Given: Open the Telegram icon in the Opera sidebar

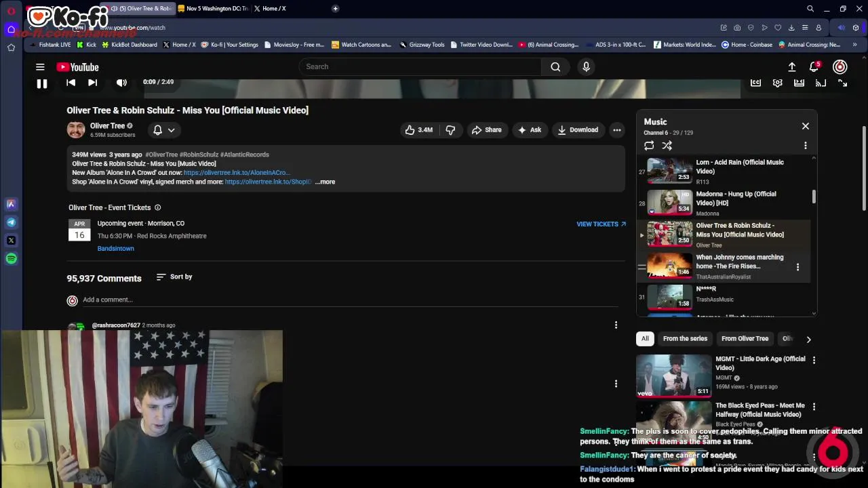Looking at the screenshot, I should (12, 222).
